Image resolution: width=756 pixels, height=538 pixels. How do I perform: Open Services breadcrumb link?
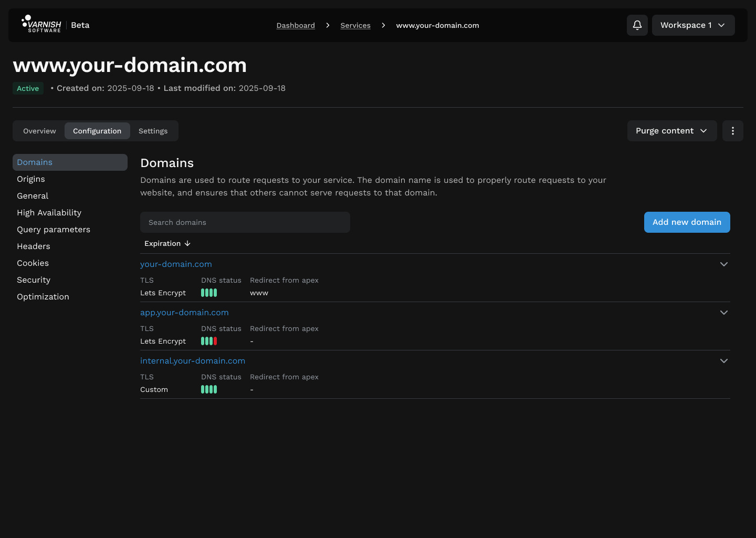click(x=355, y=25)
